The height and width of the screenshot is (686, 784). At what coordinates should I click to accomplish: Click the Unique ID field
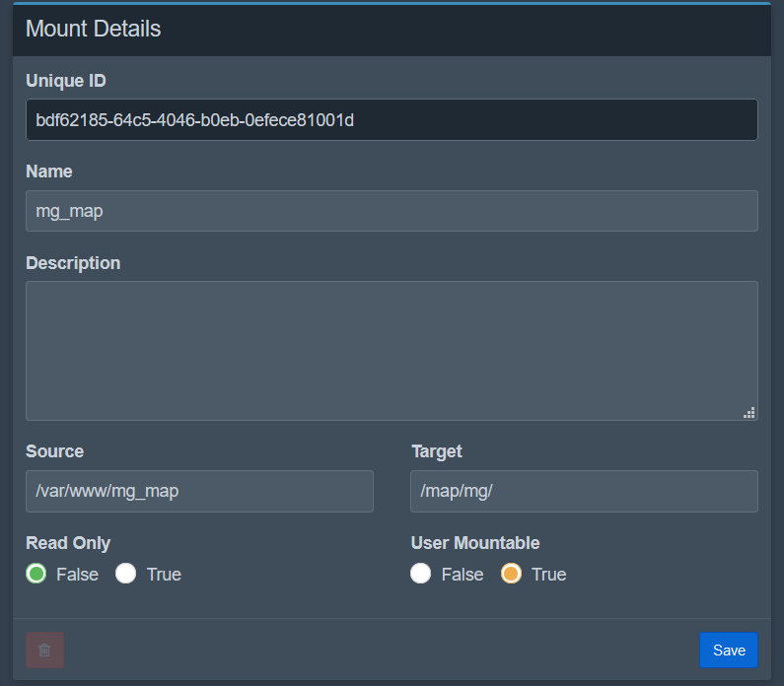(x=392, y=120)
